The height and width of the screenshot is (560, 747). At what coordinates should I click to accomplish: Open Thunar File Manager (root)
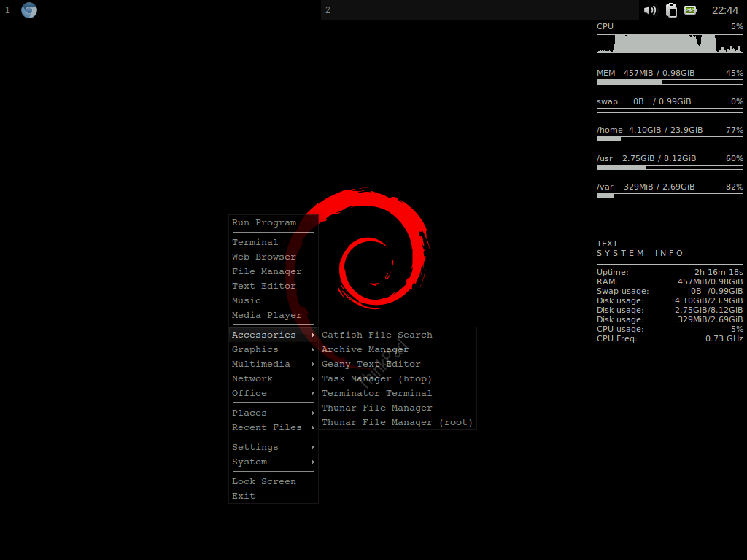[398, 422]
